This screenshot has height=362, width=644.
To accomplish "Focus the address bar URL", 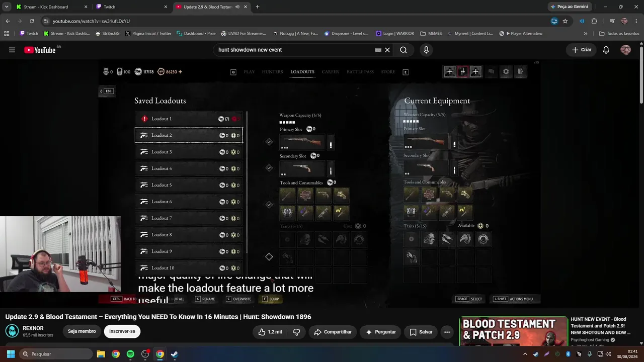I will click(297, 21).
